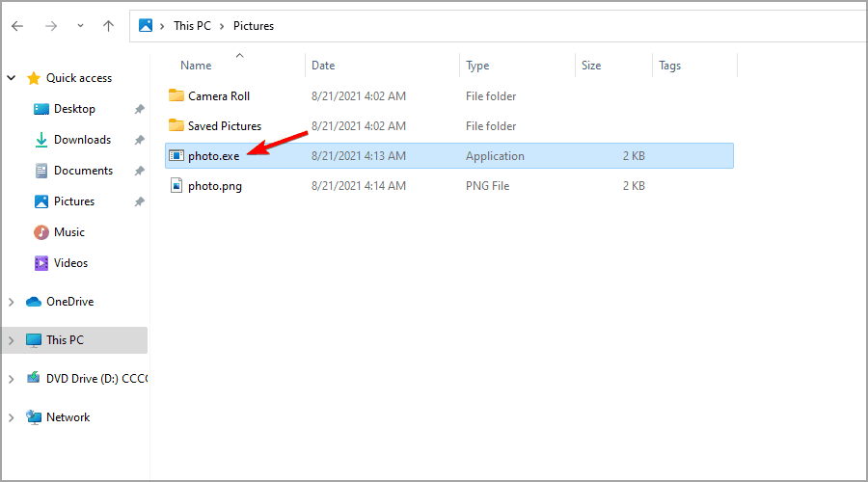Sort files by the Date column
868x482 pixels.
(x=323, y=66)
